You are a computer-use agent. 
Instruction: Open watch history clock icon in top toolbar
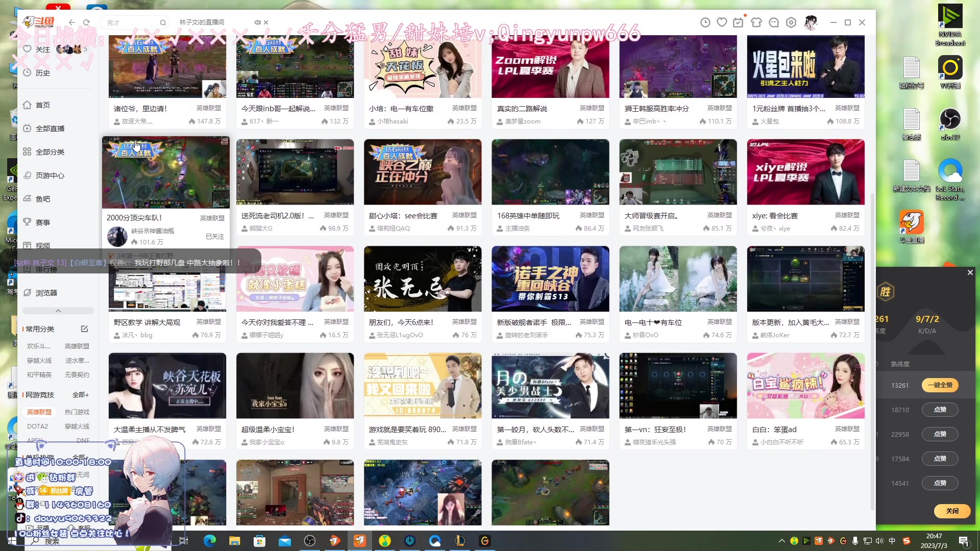click(705, 22)
